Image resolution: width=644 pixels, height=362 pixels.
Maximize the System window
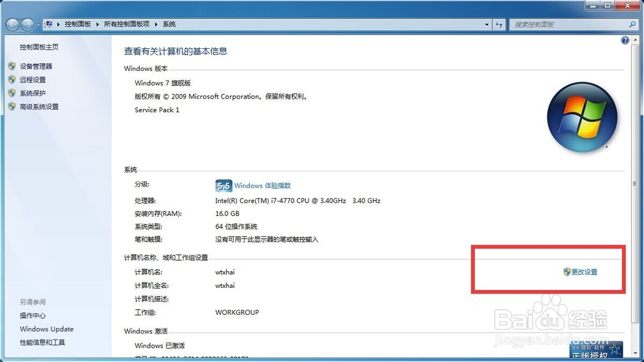coord(607,6)
